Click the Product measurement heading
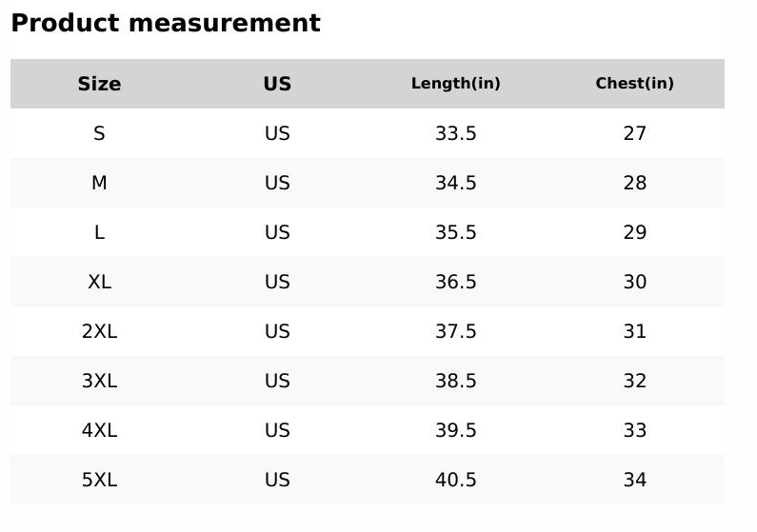This screenshot has width=757, height=532. pos(166,23)
